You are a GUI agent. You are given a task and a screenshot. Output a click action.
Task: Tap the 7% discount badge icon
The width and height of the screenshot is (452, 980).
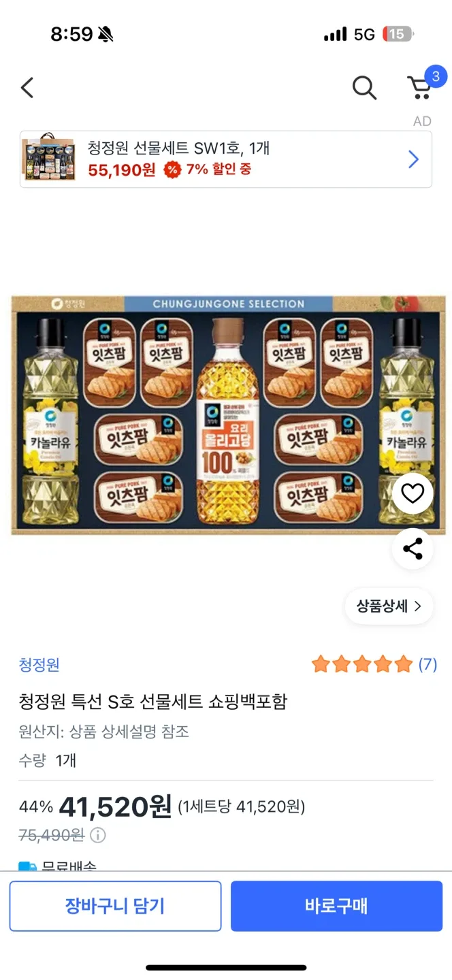pyautogui.click(x=172, y=169)
